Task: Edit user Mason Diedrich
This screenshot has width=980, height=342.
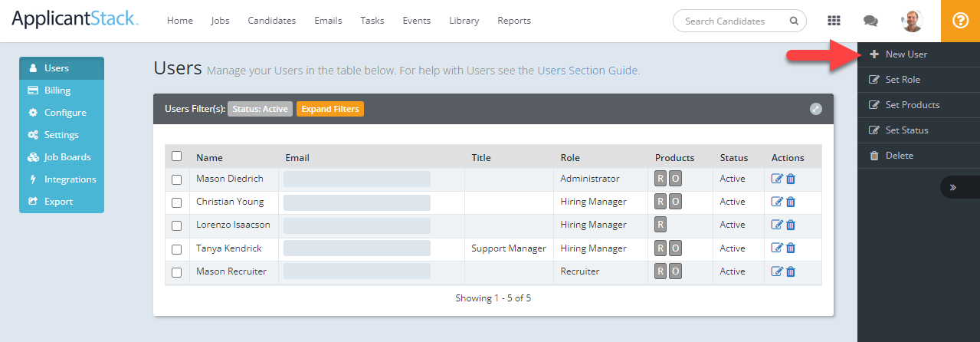Action: 777,179
